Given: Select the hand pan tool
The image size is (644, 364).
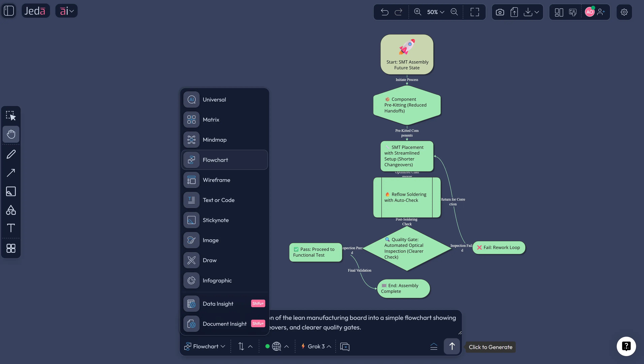Looking at the screenshot, I should (11, 134).
